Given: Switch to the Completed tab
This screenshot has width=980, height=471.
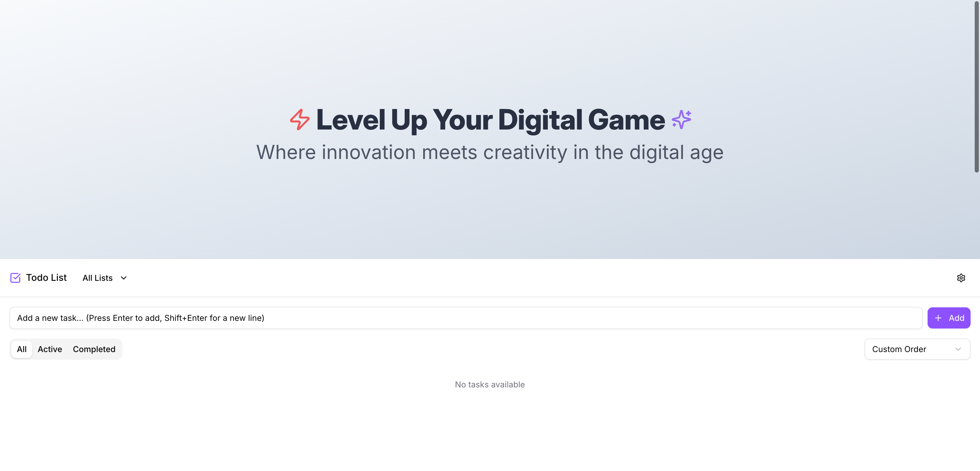Looking at the screenshot, I should coord(94,349).
